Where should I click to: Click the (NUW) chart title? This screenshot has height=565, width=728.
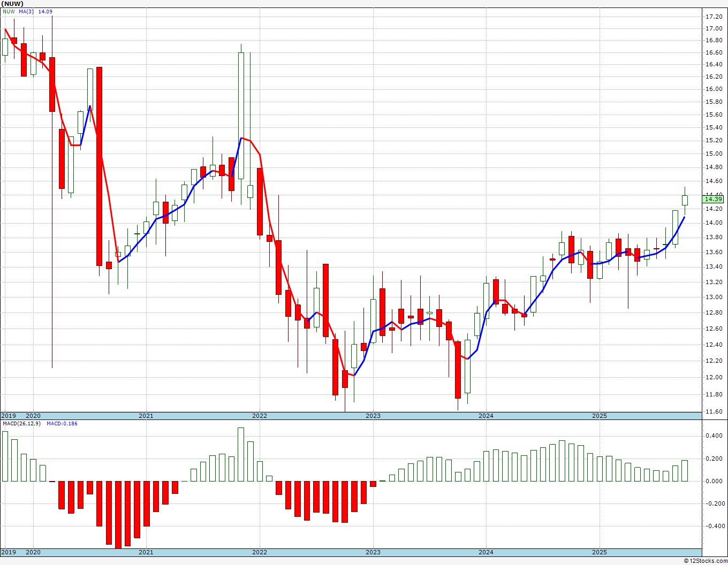pos(13,4)
